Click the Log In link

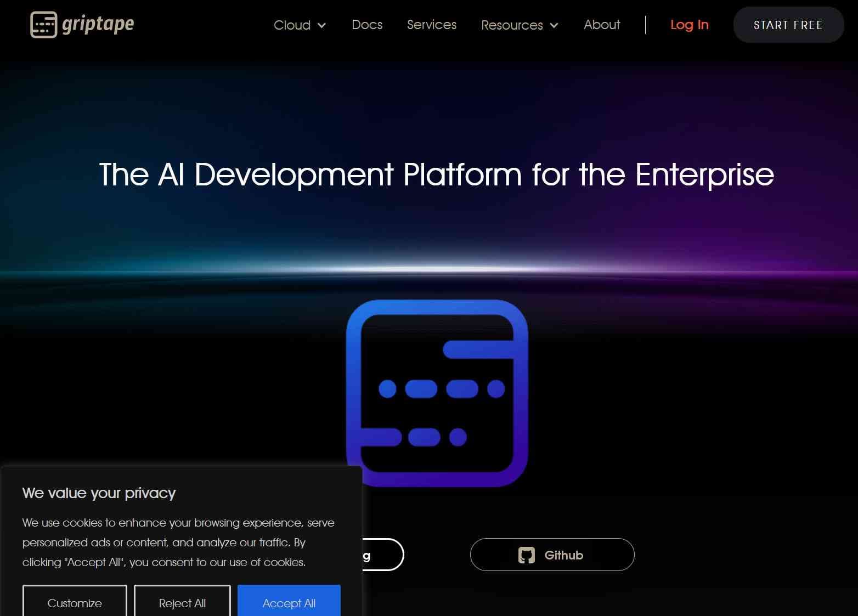690,25
